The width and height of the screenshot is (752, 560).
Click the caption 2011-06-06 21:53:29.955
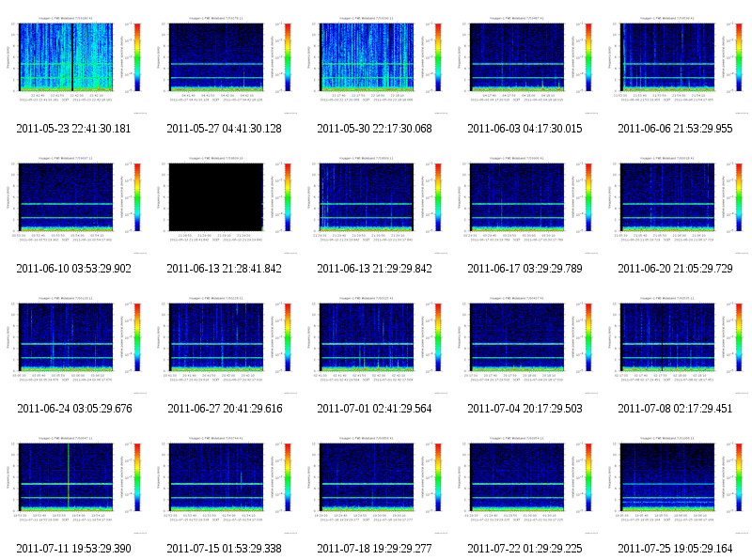click(675, 129)
